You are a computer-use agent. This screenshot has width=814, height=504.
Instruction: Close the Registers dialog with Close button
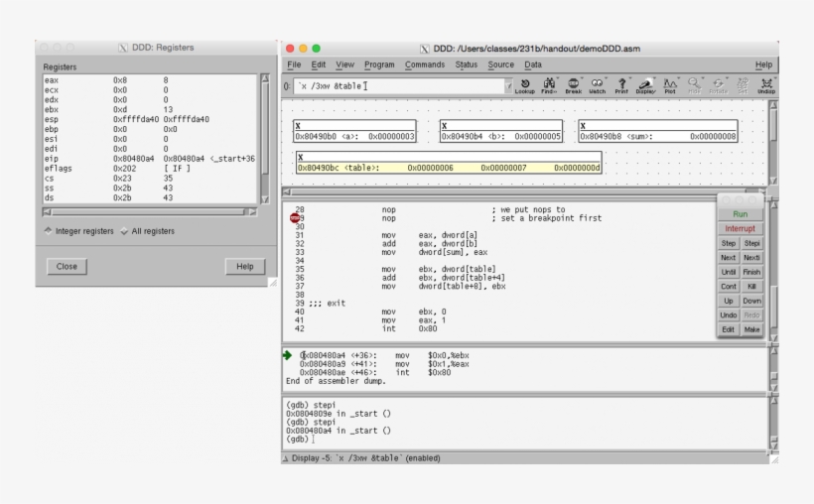(67, 266)
